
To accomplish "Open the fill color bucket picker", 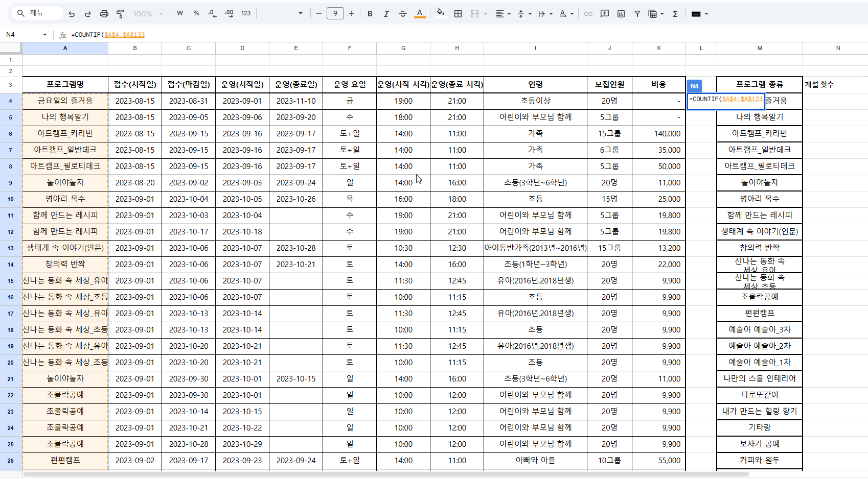I will click(441, 14).
